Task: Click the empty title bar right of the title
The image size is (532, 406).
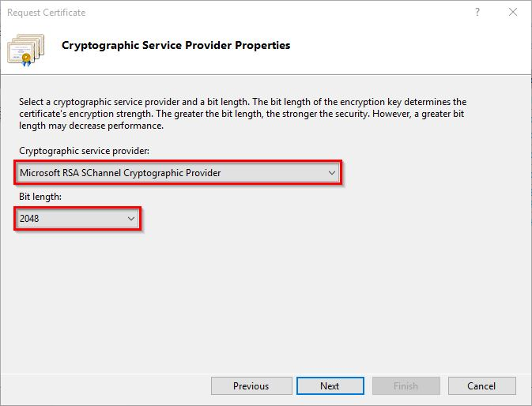Action: pos(277,13)
